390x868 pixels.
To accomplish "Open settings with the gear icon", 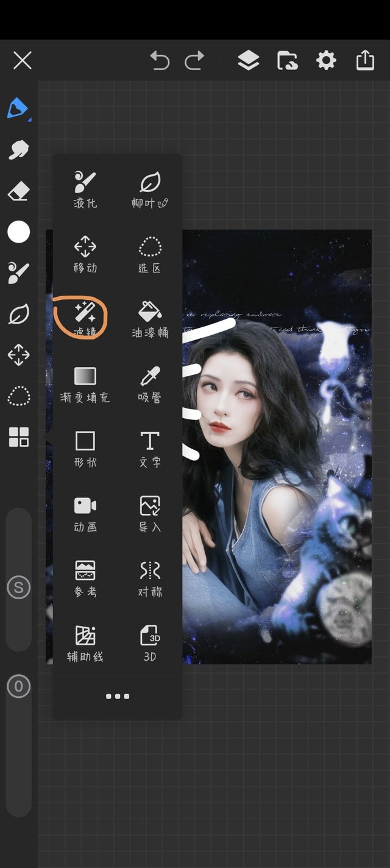I will [326, 60].
